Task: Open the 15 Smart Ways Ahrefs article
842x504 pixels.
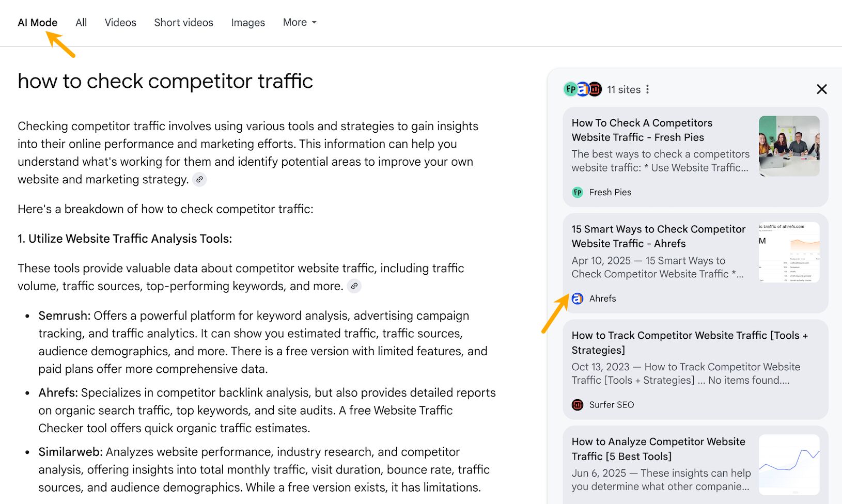Action: pyautogui.click(x=658, y=236)
